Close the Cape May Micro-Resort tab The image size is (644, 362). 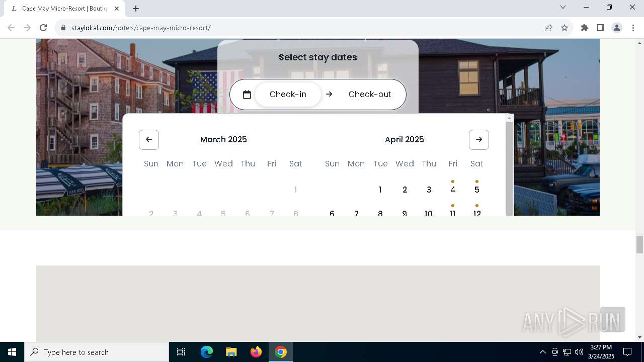point(117,9)
